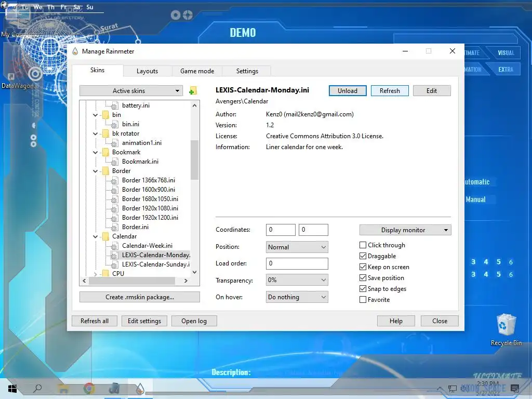Click the Bookmark folder icon
The width and height of the screenshot is (532, 399).
(105, 152)
